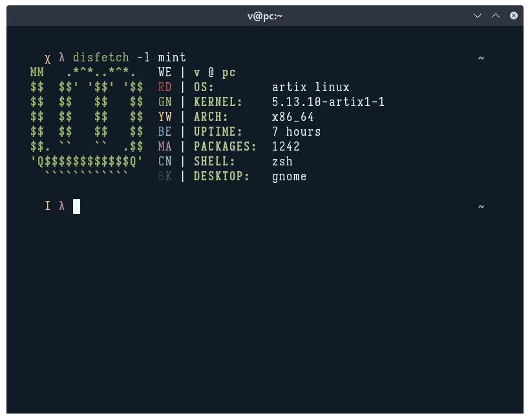Image resolution: width=530 pixels, height=420 pixels.
Task: Click the yellow 'YW' color code
Action: pos(165,117)
